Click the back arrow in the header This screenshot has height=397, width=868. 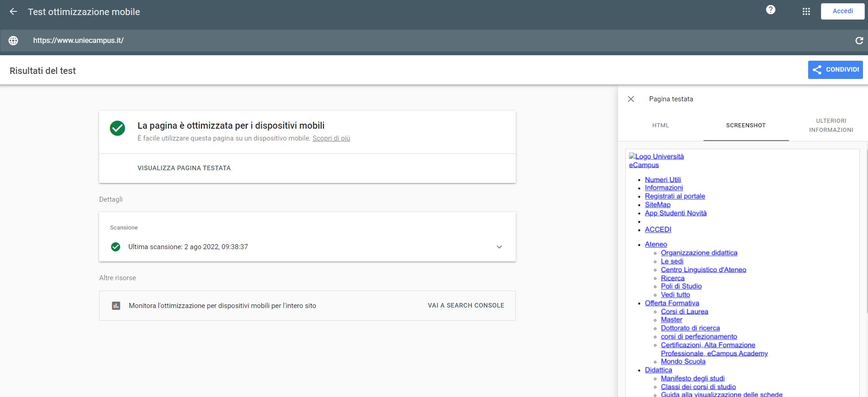[x=13, y=12]
